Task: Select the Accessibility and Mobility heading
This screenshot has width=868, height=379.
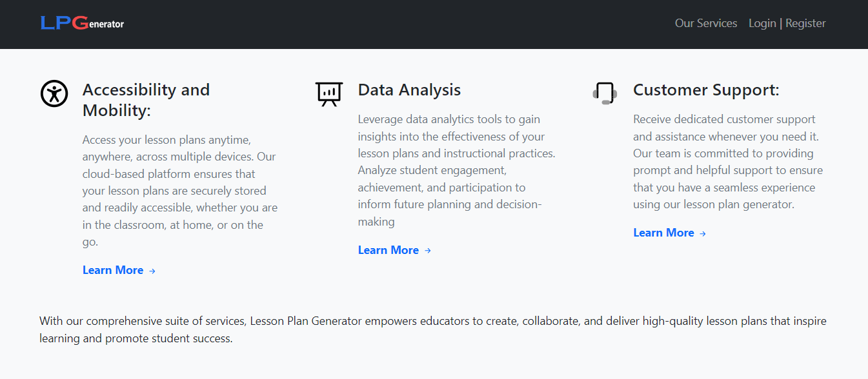Action: pos(146,100)
